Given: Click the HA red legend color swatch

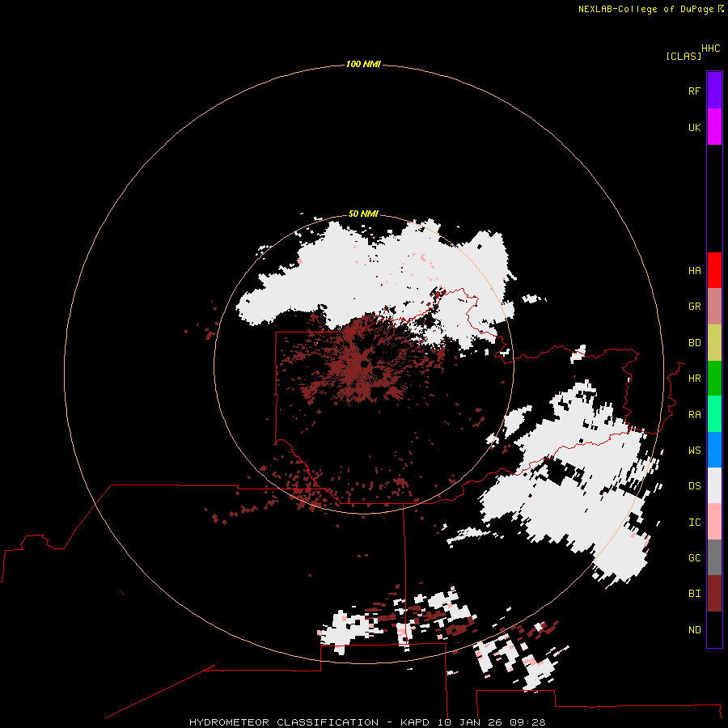Looking at the screenshot, I should point(714,270).
